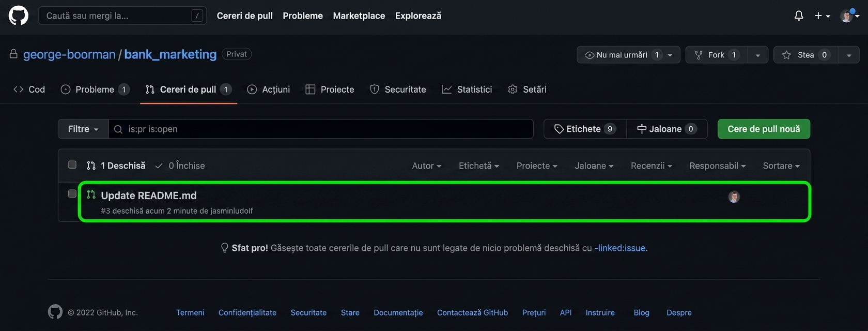Open the Proiecte filter dropdown in the list header
Viewport: 868px width, 331px height.
(537, 165)
